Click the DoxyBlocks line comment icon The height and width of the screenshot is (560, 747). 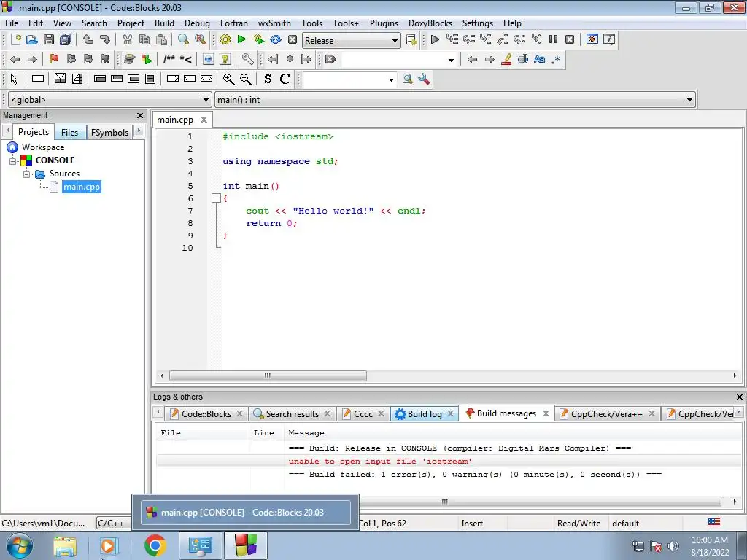click(x=186, y=59)
